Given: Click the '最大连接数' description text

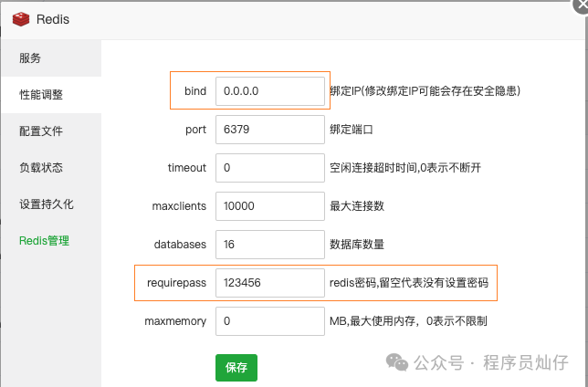Looking at the screenshot, I should [x=357, y=206].
